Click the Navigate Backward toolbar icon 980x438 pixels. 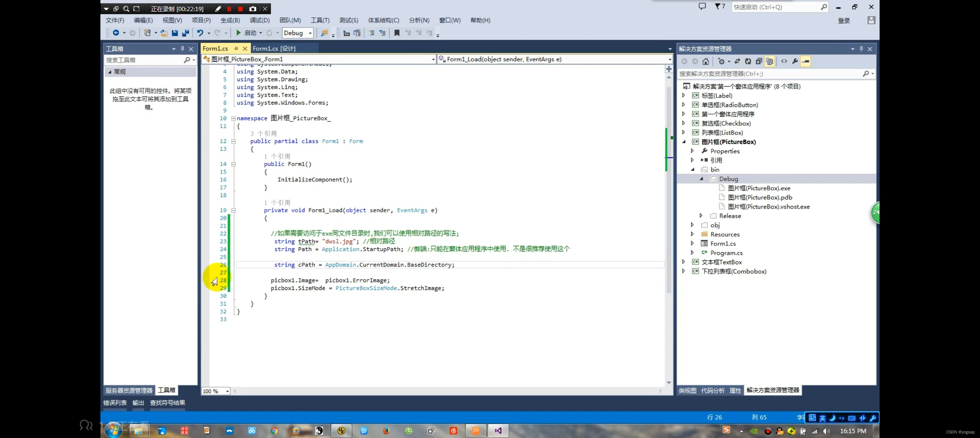(116, 33)
